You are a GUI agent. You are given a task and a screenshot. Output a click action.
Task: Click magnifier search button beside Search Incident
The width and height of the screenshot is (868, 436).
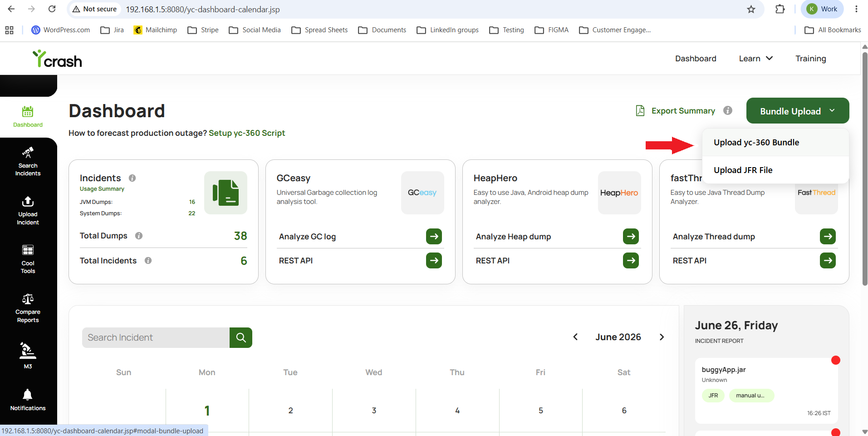(x=241, y=337)
